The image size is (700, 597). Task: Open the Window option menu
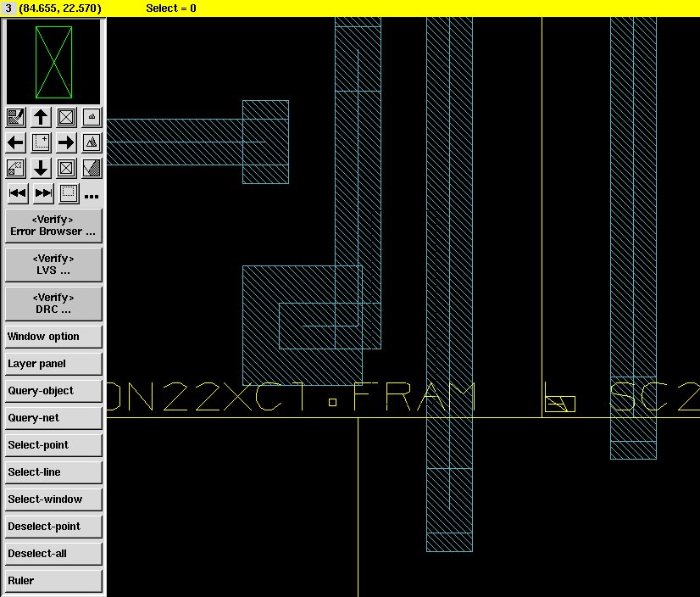[x=53, y=337]
